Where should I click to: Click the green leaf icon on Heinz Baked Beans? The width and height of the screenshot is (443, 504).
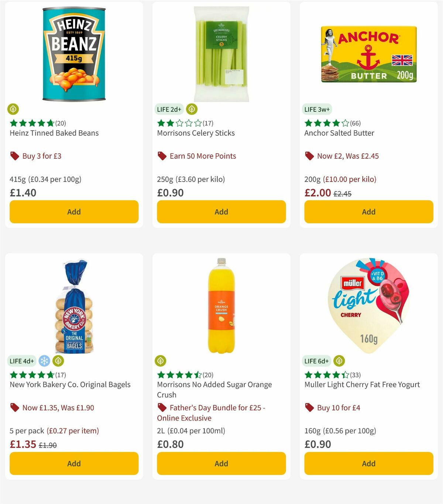coord(14,109)
